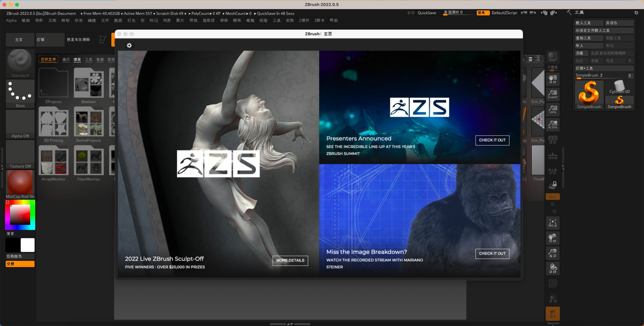Click the AC50% half-zoom icon
Image resolution: width=644 pixels, height=326 pixels.
click(x=552, y=124)
